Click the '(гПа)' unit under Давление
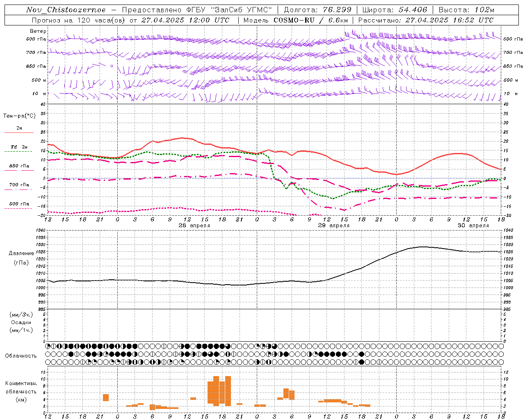This screenshot has height=420, width=525. point(21,263)
